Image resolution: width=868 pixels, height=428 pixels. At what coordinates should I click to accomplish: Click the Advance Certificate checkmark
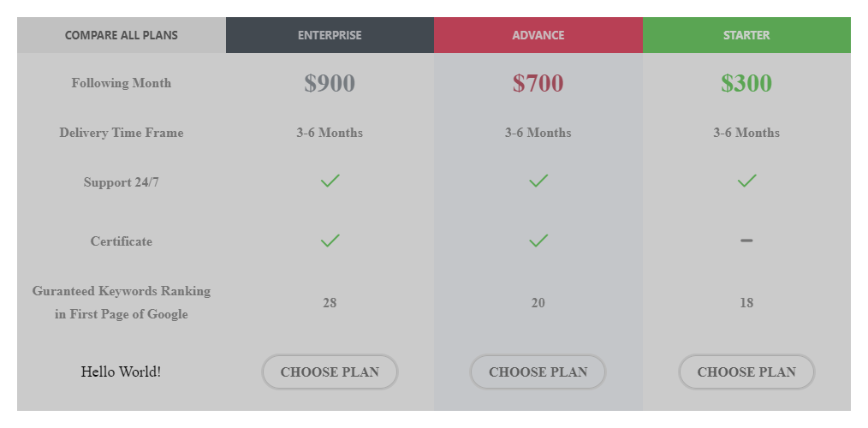tap(538, 241)
